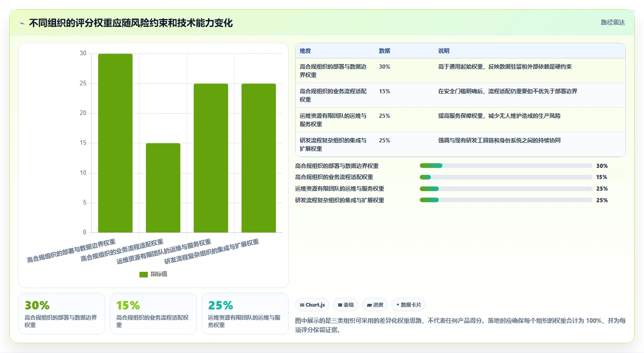Click the description starting 高于通用起始权重
The height and width of the screenshot is (353, 644).
pyautogui.click(x=505, y=67)
